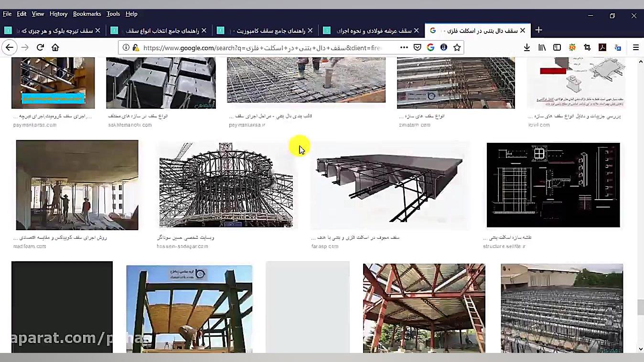Close the 'راهنمای جامع انتخاب انواع سقف' tab
Screen dimensions: 644x362
click(x=204, y=30)
